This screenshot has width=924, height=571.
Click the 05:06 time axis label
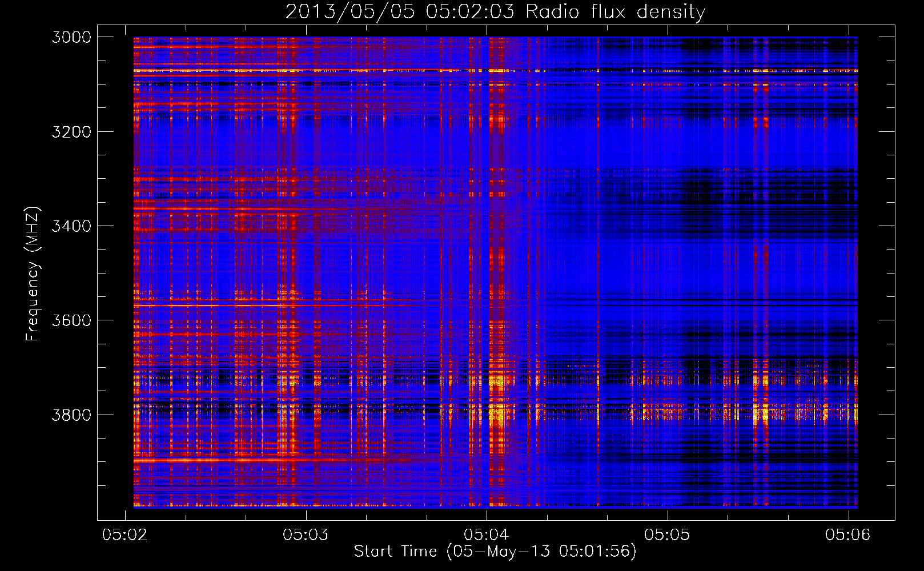[848, 534]
